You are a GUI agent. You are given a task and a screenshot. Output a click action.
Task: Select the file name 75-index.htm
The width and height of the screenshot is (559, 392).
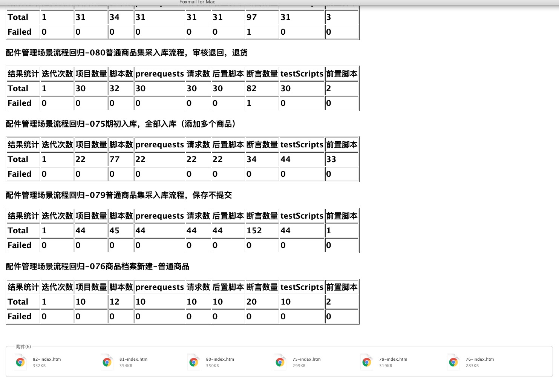coord(306,359)
